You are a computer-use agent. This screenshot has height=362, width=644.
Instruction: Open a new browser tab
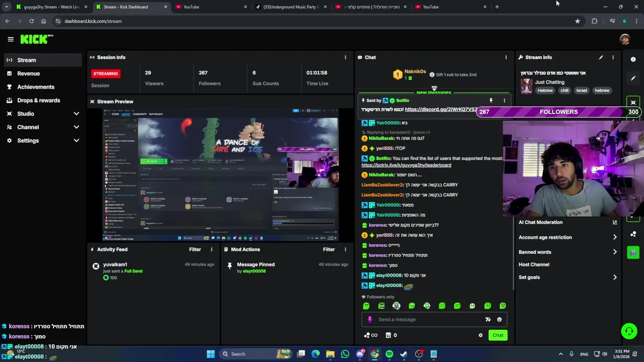(497, 7)
